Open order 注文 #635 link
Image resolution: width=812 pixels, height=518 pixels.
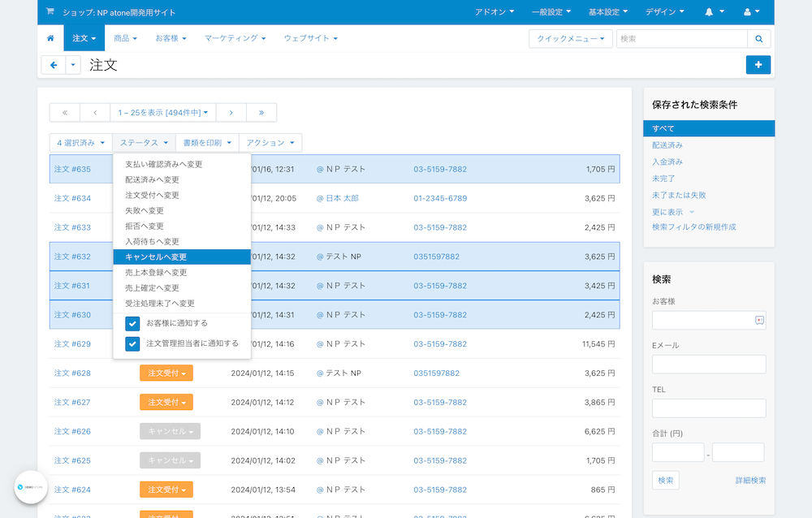[x=72, y=170]
